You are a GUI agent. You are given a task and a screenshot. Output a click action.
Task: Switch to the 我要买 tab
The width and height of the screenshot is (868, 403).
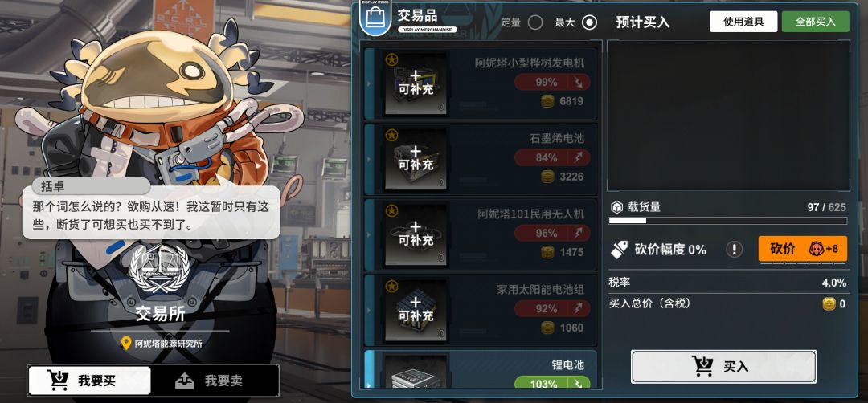click(x=89, y=381)
